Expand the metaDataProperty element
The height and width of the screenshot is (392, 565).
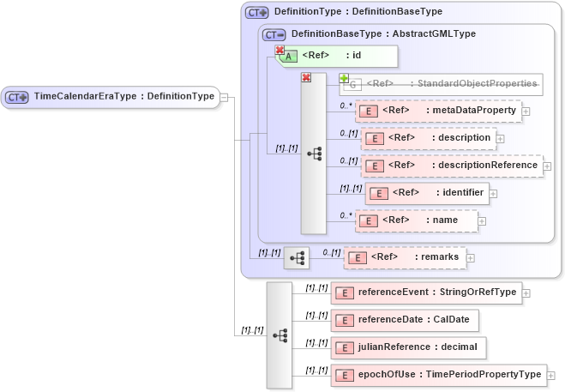tap(526, 112)
